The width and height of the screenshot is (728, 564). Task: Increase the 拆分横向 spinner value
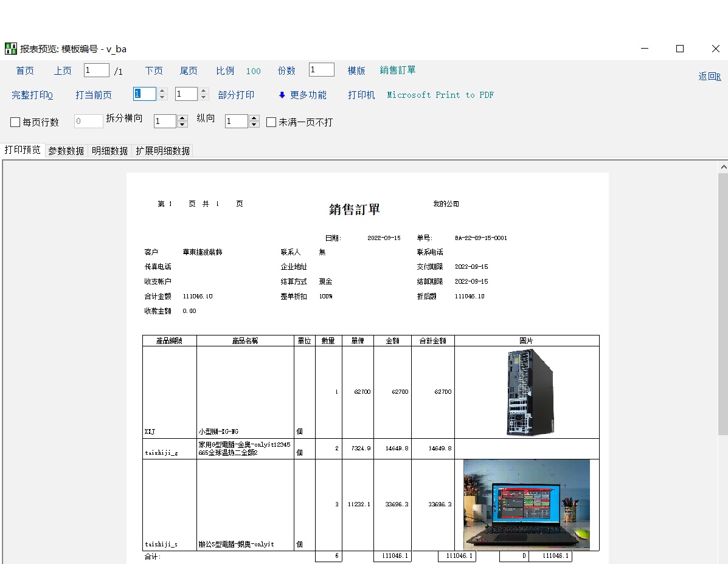[x=182, y=119]
